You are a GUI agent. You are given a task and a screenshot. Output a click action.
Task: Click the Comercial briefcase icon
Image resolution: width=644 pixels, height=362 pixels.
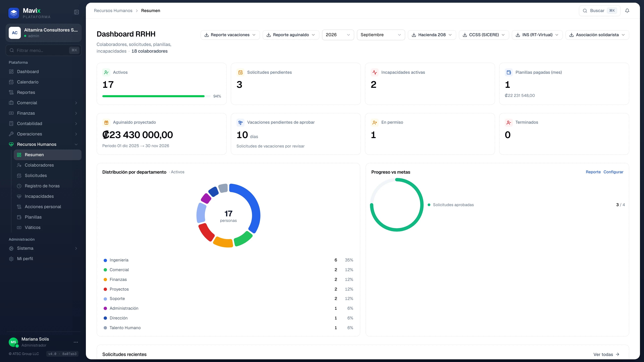pos(11,103)
